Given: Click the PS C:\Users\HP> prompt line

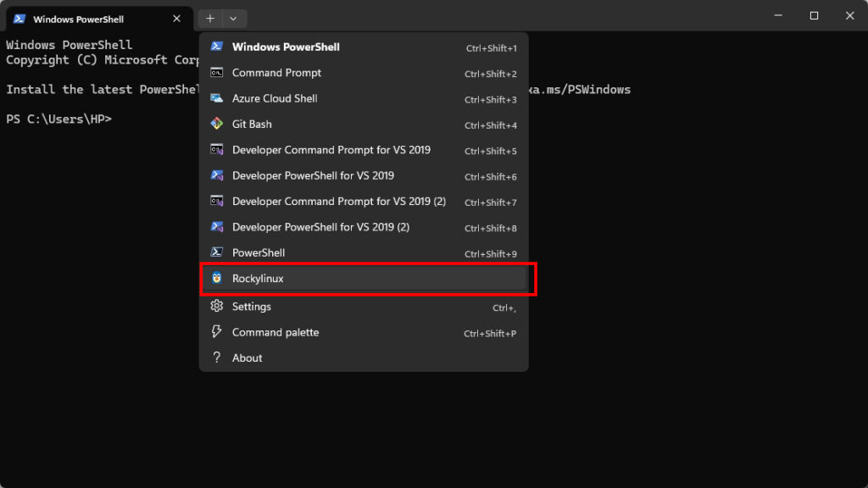Looking at the screenshot, I should coord(58,119).
